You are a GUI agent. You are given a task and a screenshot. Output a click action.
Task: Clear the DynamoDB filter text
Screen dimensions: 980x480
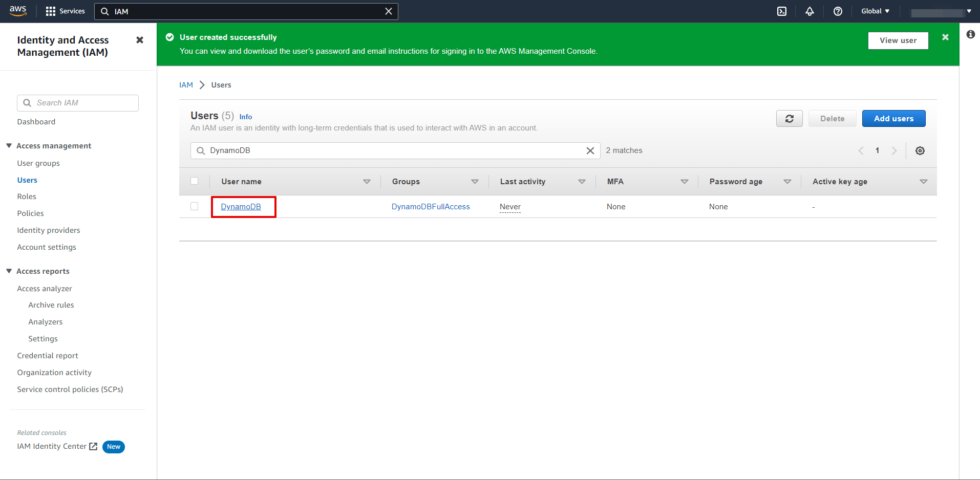pyautogui.click(x=590, y=150)
